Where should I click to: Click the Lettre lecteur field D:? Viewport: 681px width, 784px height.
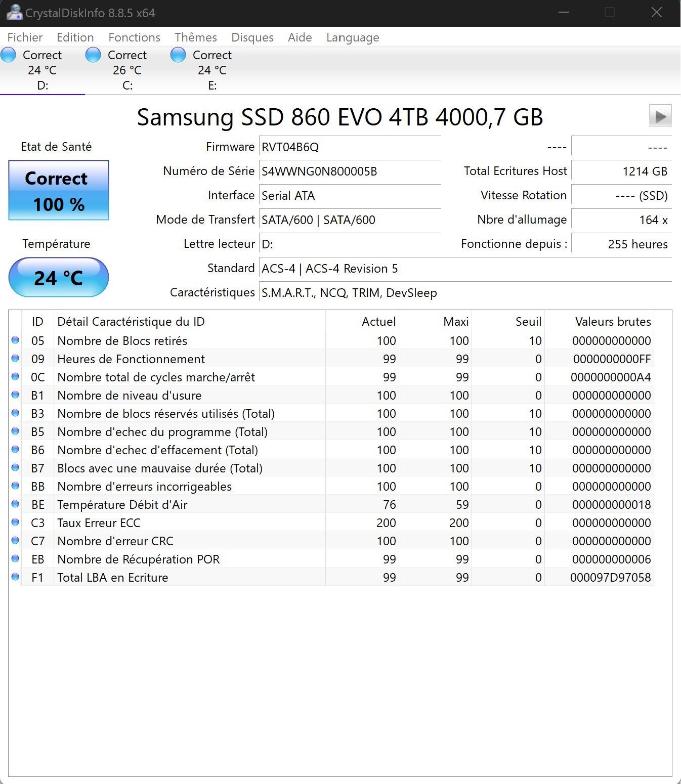tap(350, 244)
